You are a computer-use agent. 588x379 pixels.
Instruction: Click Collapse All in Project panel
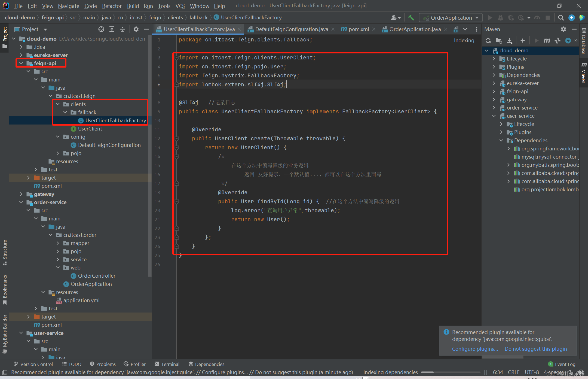[122, 29]
